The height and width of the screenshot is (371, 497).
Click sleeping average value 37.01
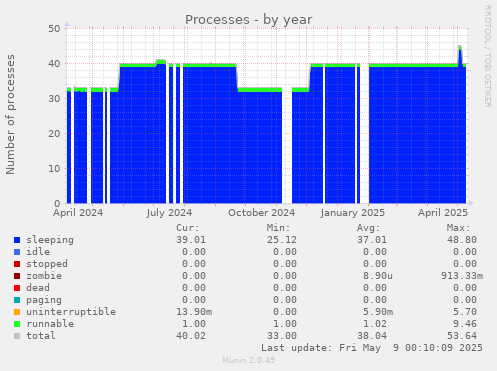[372, 240]
